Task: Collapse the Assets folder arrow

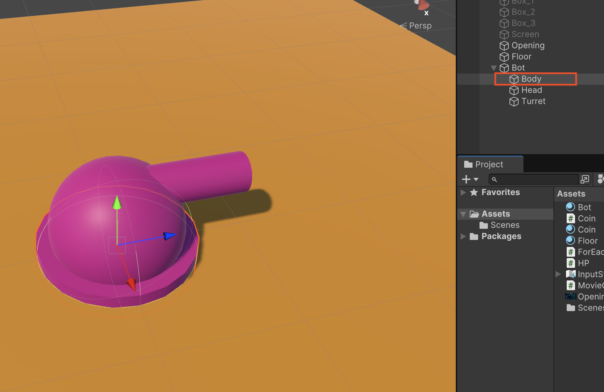Action: point(463,214)
